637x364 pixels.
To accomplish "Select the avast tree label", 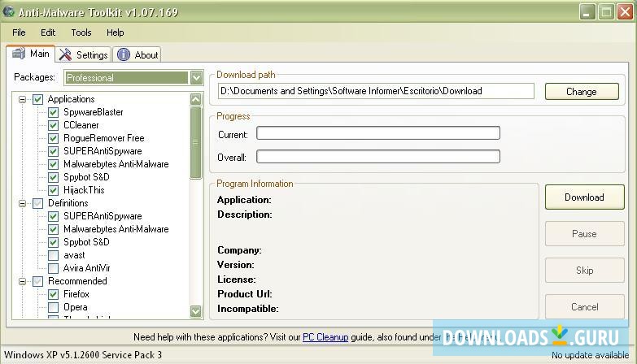I will [74, 255].
